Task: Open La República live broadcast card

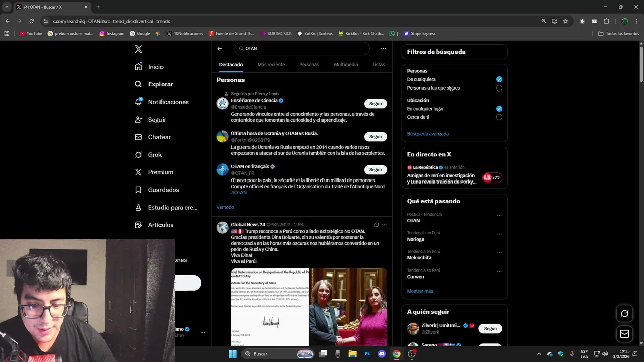Action: pos(454,174)
